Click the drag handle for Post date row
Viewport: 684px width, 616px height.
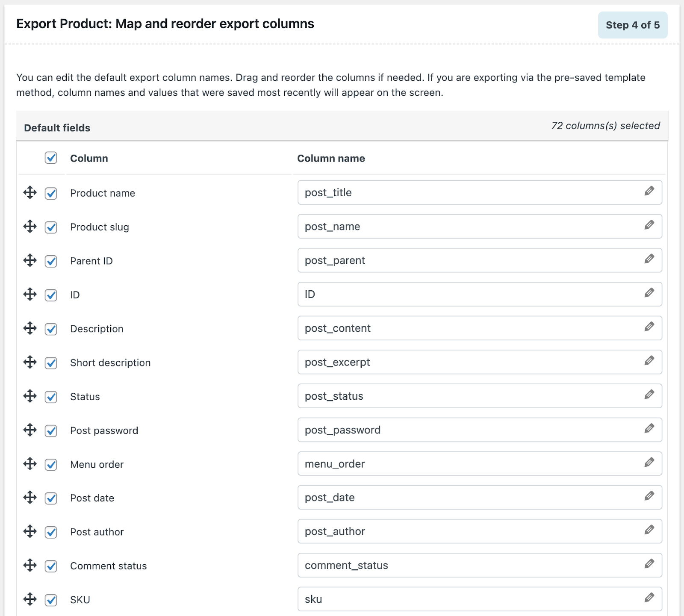point(30,498)
